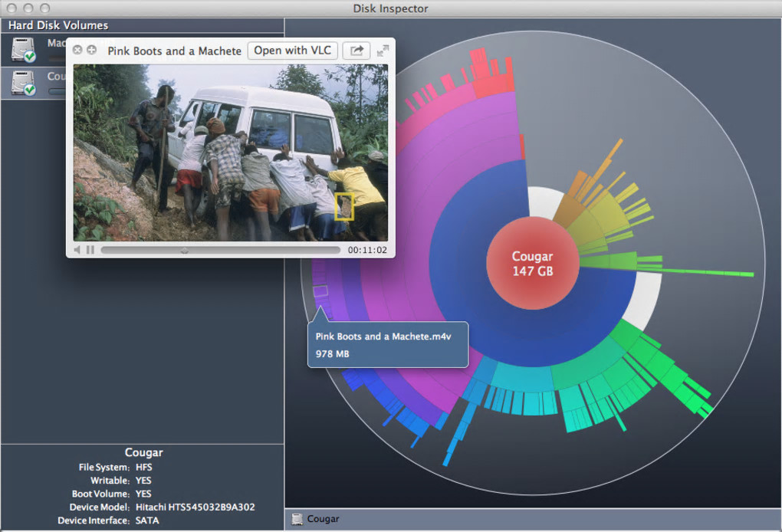Click the Hard Disk Volumes header
782x532 pixels.
click(x=58, y=25)
